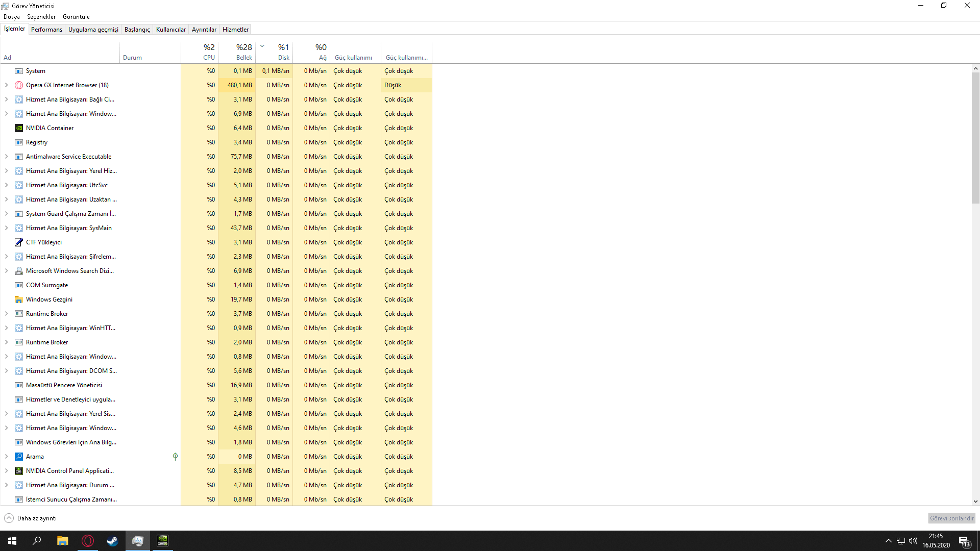Click the NVIDIA Container process icon

tap(19, 128)
